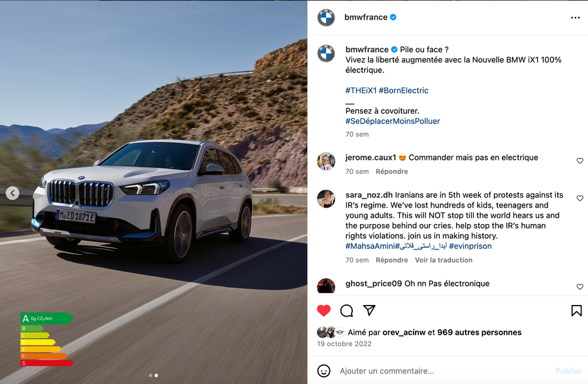Screen dimensions: 588x384
Task: View jerome.caux1's profile picture
Action: coord(326,161)
